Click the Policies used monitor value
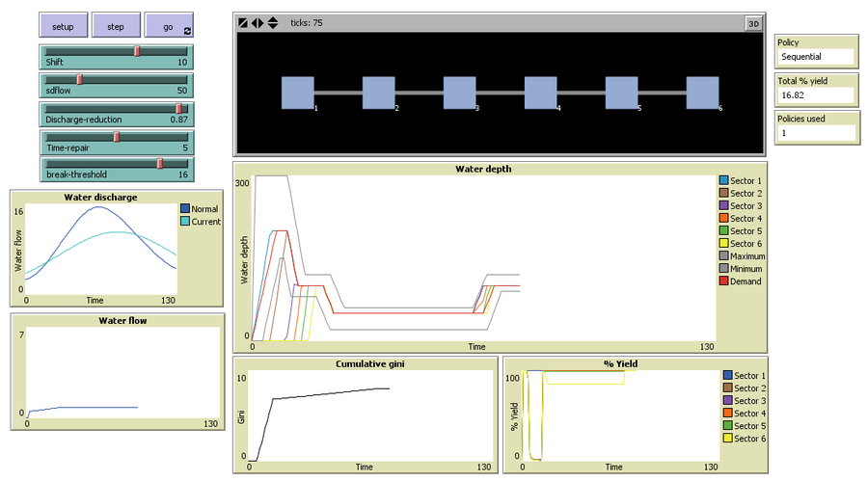Screen dimensions: 868x481 (x=816, y=133)
